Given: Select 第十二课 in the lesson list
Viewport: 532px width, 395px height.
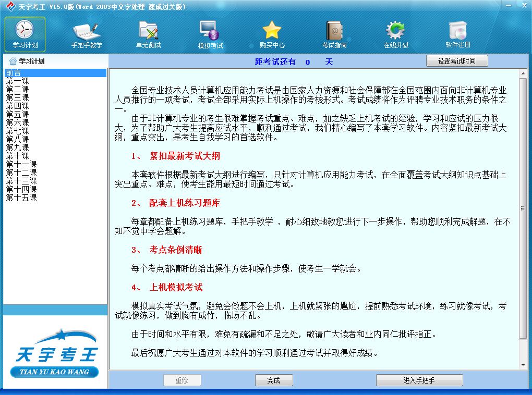Looking at the screenshot, I should [55, 172].
